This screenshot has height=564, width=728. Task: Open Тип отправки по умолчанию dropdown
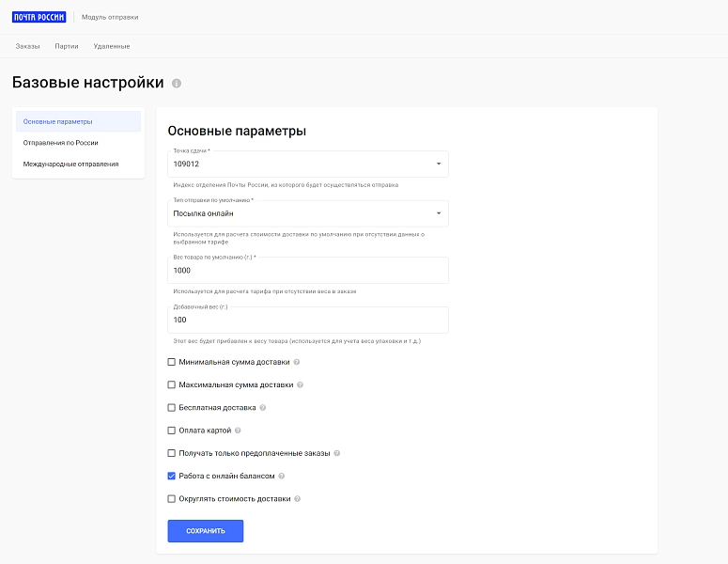tap(308, 213)
